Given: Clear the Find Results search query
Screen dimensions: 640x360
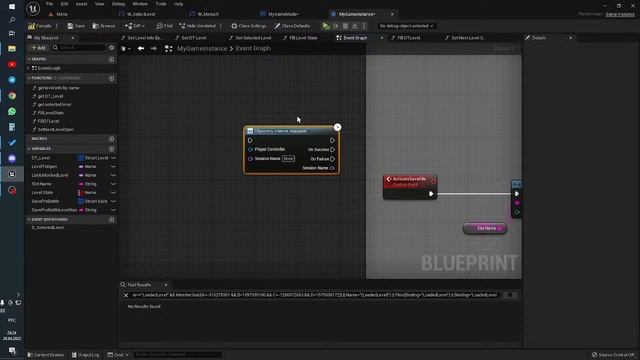Looking at the screenshot, I should point(126,295).
